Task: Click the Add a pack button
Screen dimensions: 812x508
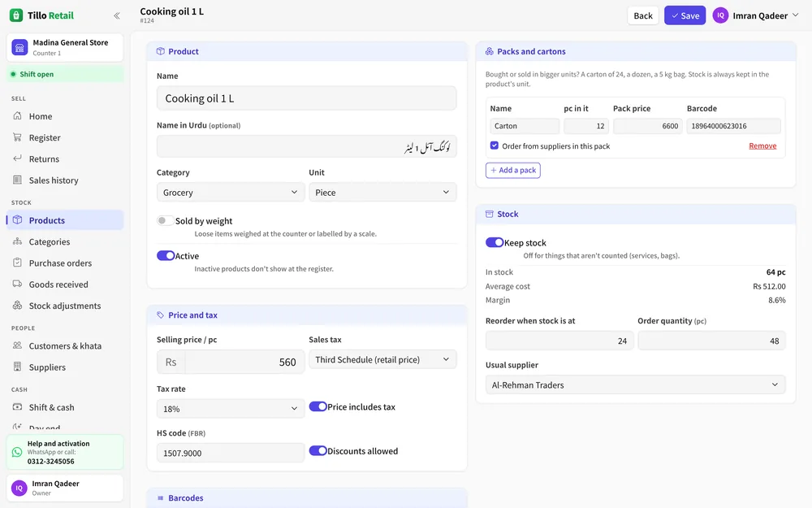Action: 512,170
